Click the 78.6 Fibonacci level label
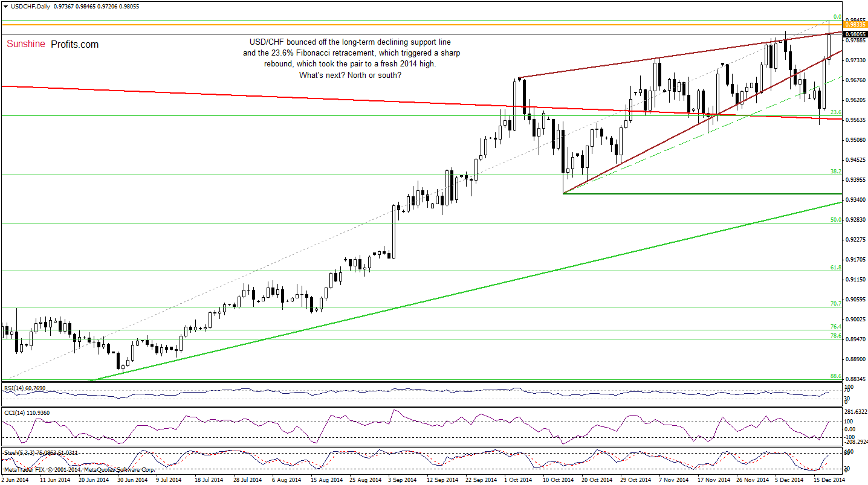The height and width of the screenshot is (485, 868). click(835, 335)
